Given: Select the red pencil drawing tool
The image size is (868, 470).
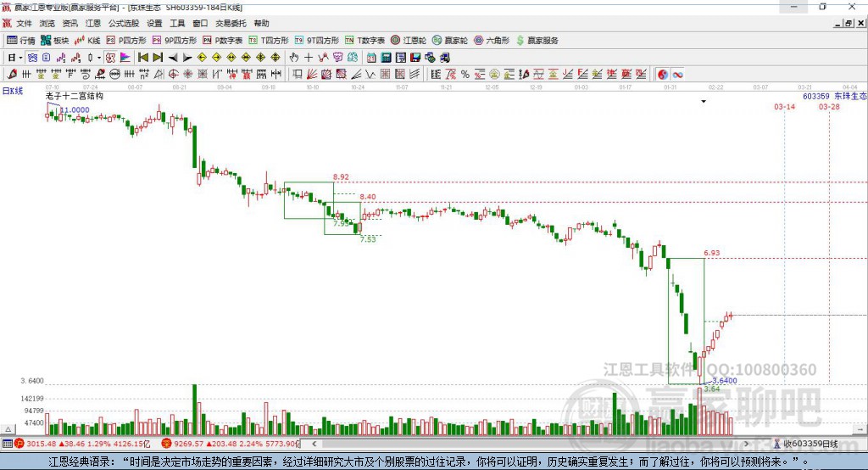Looking at the screenshot, I should 12,74.
